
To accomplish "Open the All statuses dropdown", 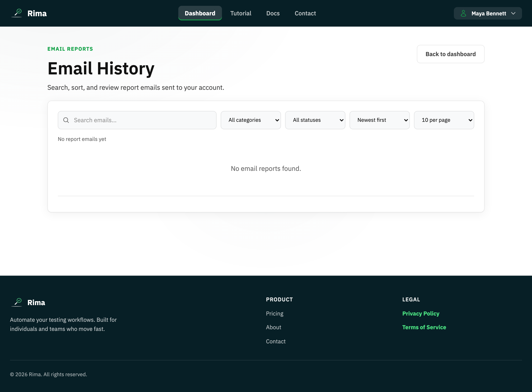I will pos(315,120).
